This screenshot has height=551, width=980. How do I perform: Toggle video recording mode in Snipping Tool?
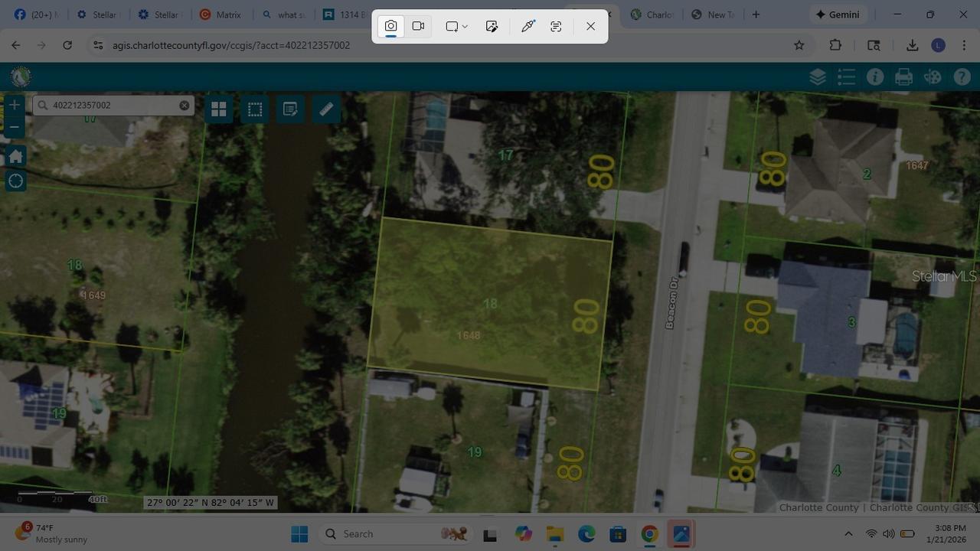pos(418,26)
